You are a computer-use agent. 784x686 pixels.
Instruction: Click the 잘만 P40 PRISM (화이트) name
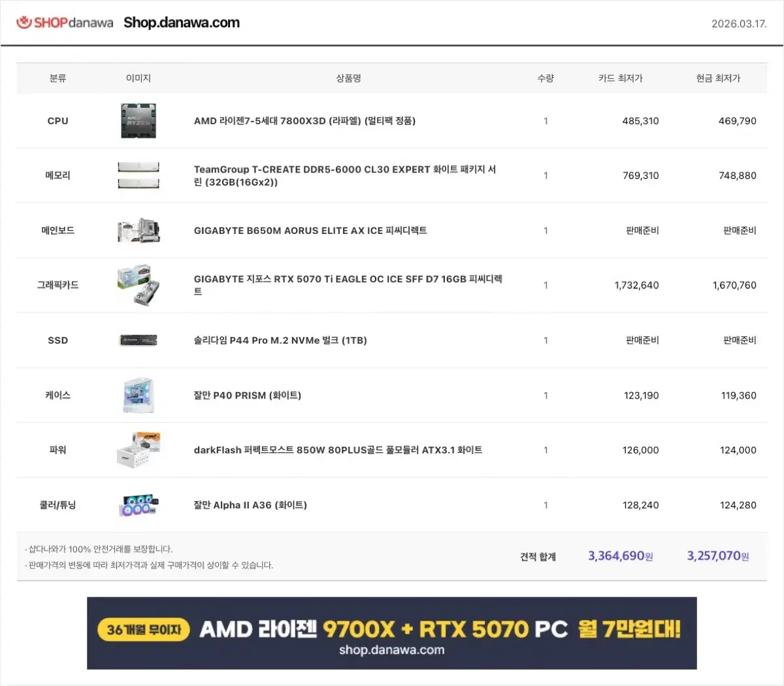coord(247,395)
